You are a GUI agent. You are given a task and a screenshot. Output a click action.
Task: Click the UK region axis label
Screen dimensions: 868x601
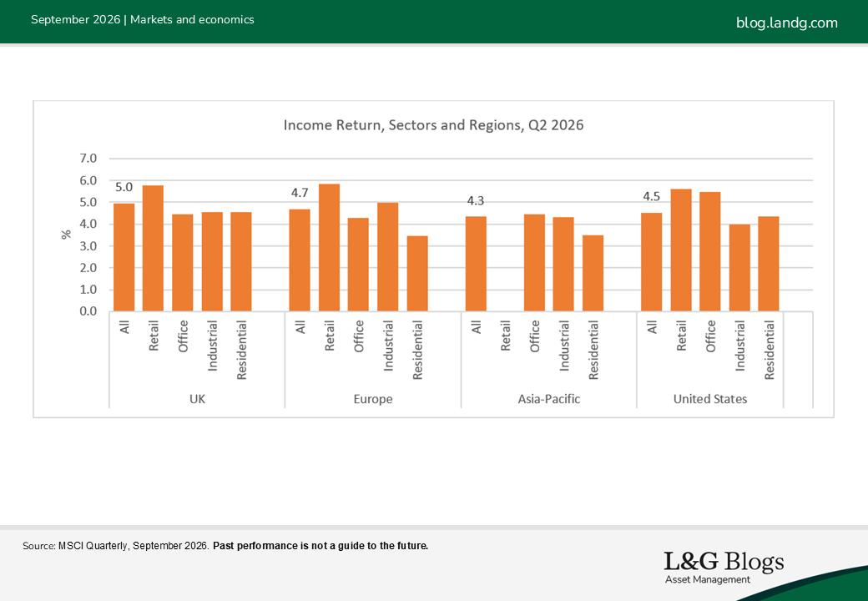tap(197, 399)
